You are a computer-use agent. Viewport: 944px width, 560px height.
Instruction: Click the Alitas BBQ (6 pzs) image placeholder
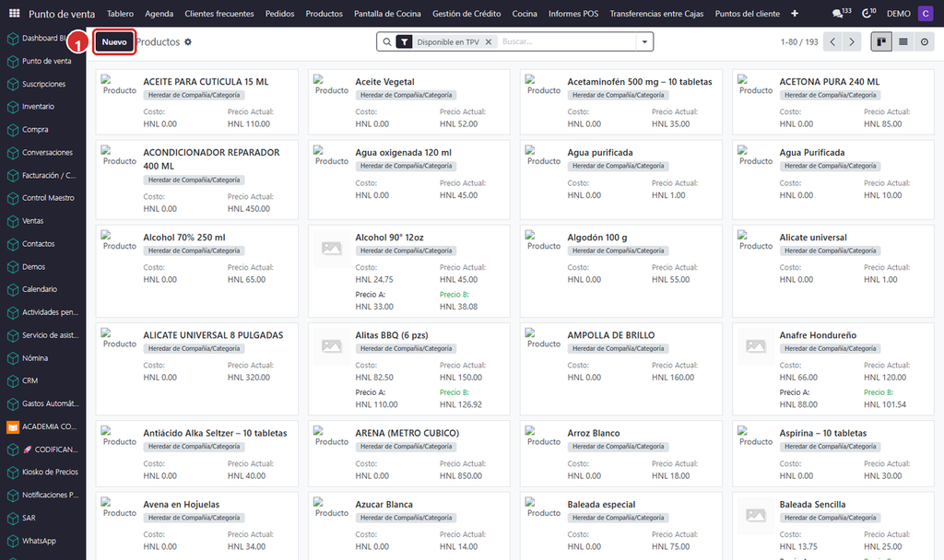[332, 346]
